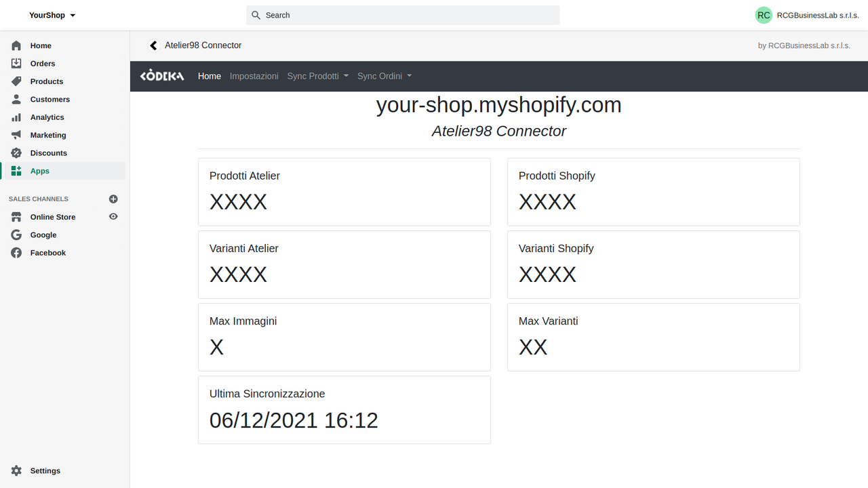
Task: Focus the Search input field
Action: pyautogui.click(x=403, y=15)
